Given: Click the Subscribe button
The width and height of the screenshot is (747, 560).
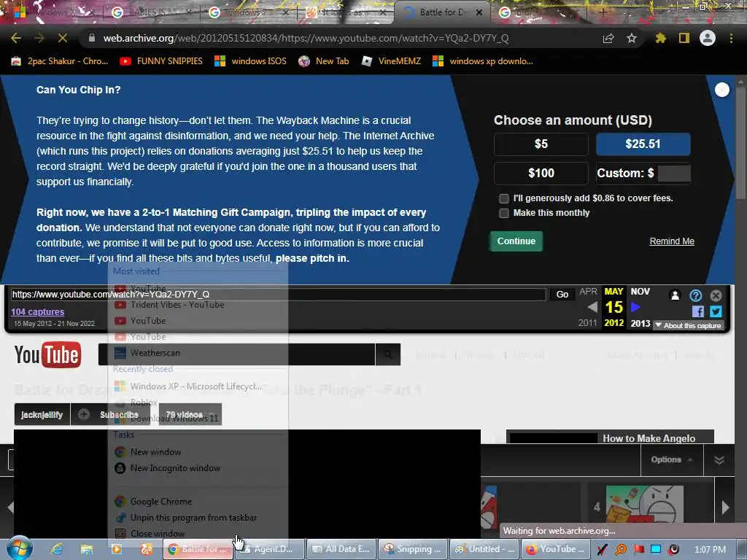Looking at the screenshot, I should 112,415.
